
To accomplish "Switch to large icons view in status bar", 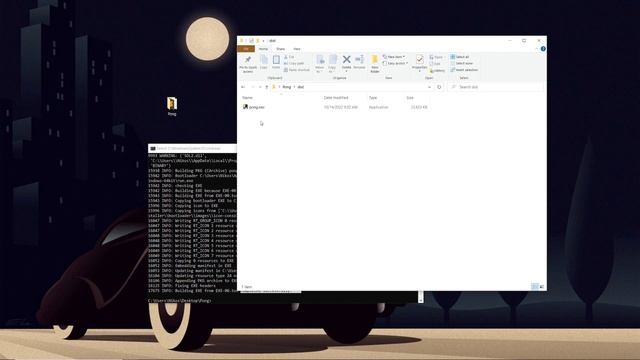I will [x=542, y=287].
